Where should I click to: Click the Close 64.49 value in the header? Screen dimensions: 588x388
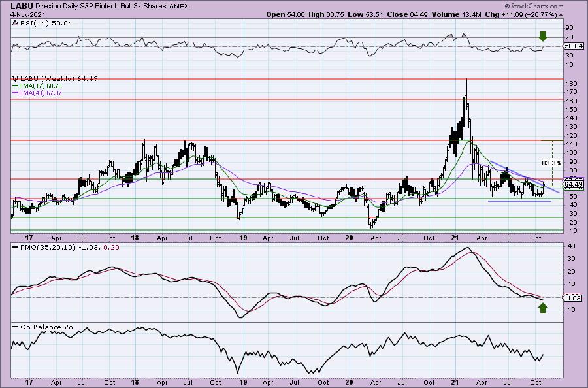(x=406, y=14)
